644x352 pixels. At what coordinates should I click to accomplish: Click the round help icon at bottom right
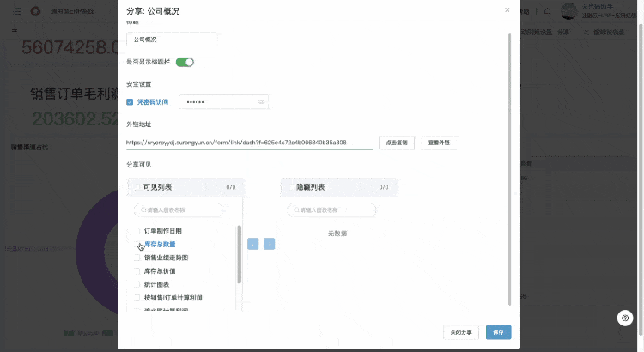pos(625,318)
